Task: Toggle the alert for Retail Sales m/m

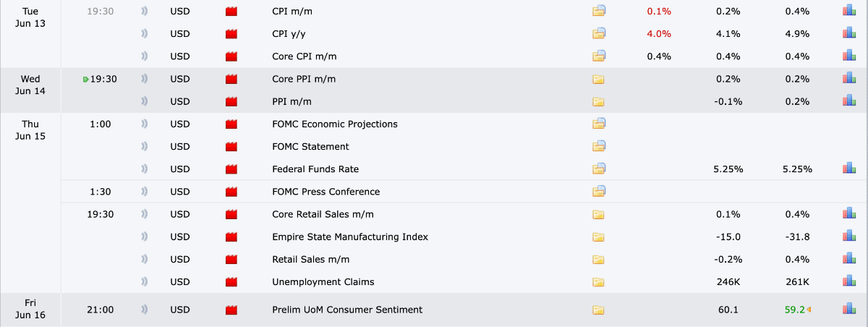Action: (144, 259)
